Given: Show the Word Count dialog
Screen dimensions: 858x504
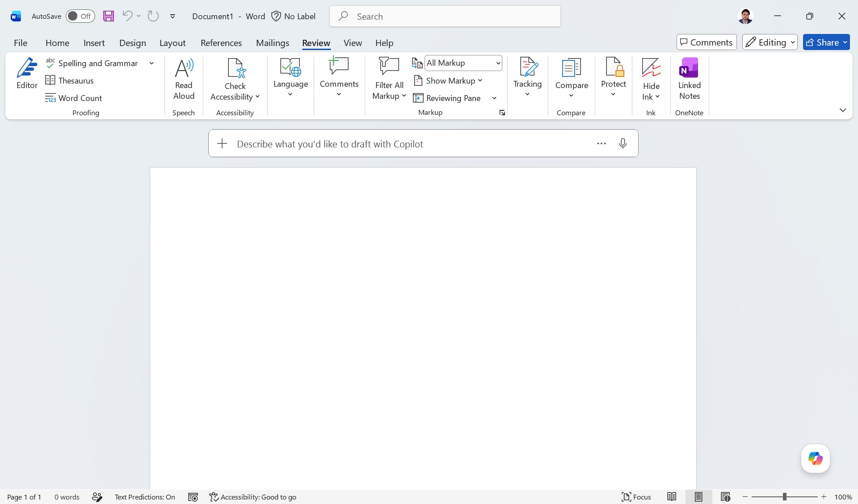Looking at the screenshot, I should (x=74, y=98).
